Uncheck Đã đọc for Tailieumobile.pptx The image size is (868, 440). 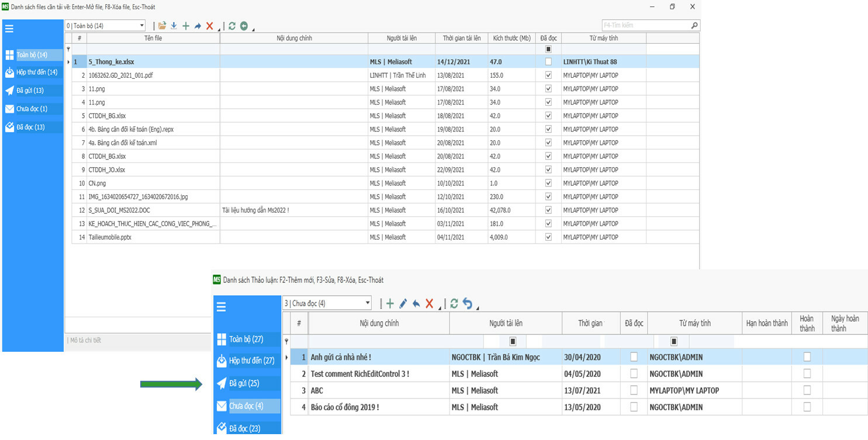coord(548,237)
